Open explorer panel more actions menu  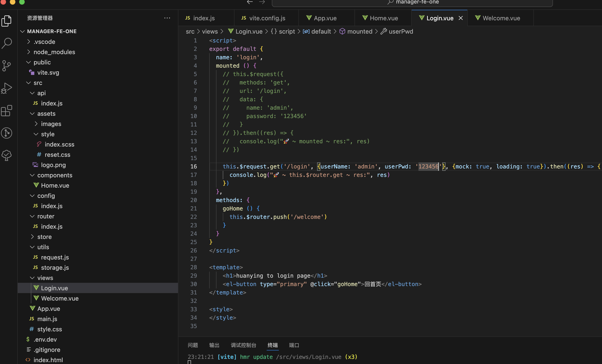pos(167,18)
